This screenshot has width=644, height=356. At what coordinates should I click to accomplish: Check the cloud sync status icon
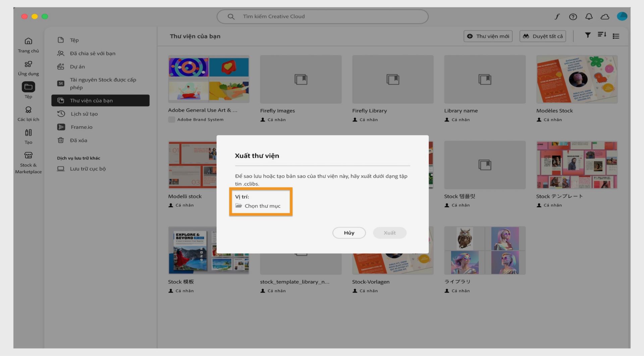605,16
